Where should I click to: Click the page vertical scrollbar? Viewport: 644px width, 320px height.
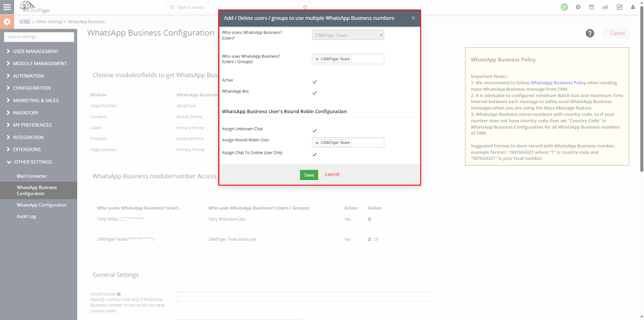(642, 89)
